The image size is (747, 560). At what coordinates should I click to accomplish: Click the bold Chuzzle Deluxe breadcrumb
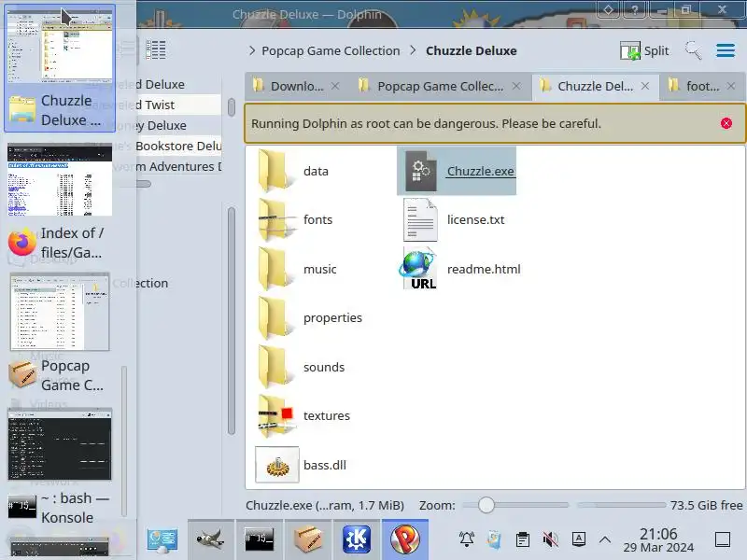(472, 50)
